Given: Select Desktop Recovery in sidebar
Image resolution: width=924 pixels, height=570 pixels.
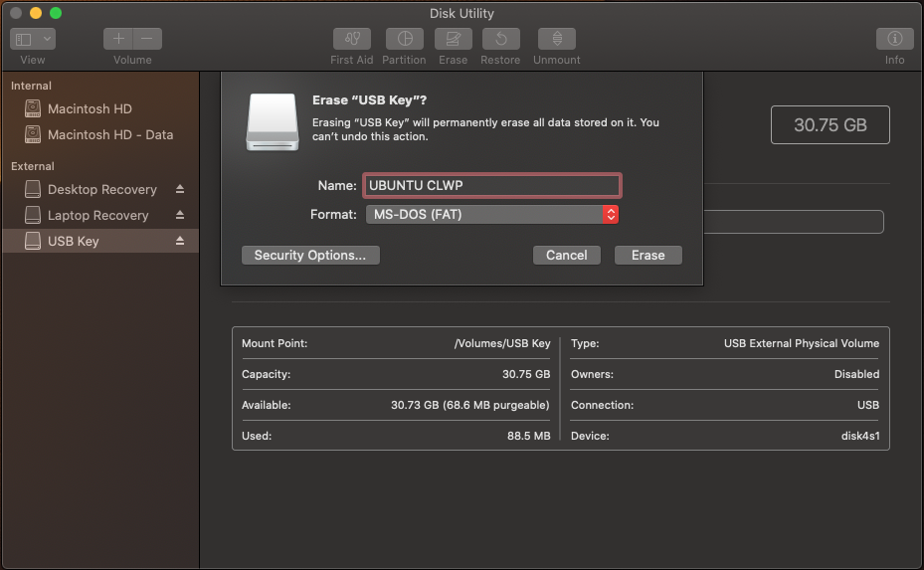Looking at the screenshot, I should [100, 189].
